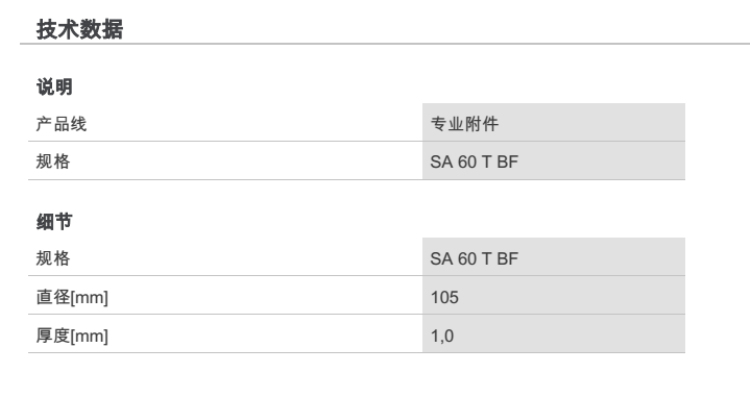Image resolution: width=750 pixels, height=397 pixels.
Task: Select the 说明 subsection heading
Action: 54,87
